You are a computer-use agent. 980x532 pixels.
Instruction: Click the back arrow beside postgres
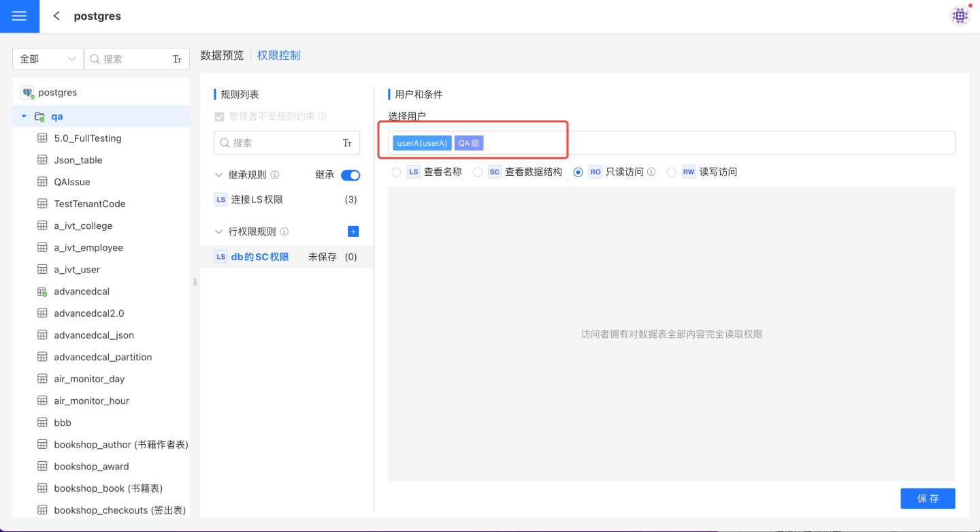pos(56,16)
